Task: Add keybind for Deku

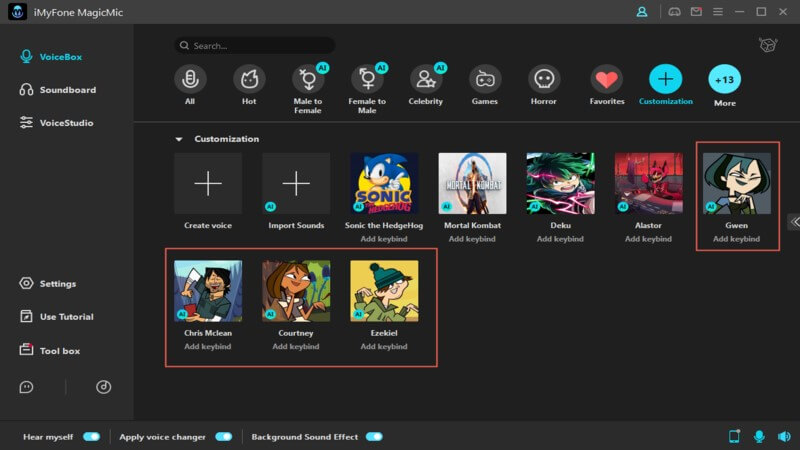Action: pyautogui.click(x=560, y=239)
